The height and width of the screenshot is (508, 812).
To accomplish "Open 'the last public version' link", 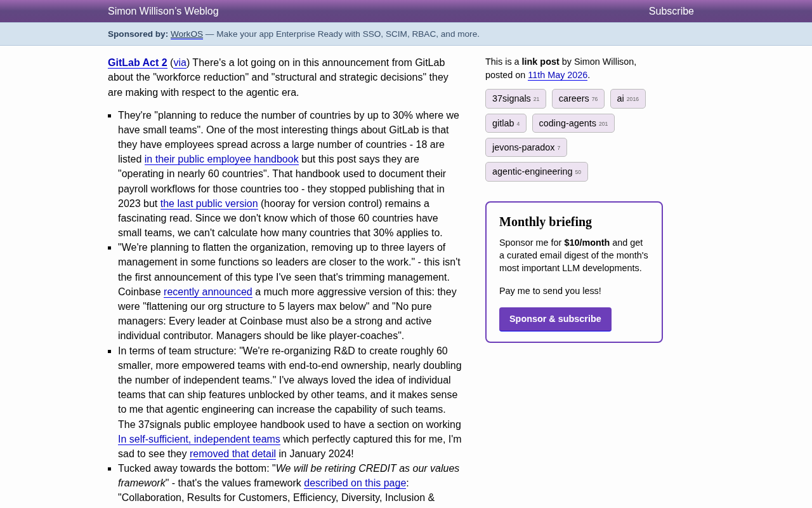I will [209, 204].
